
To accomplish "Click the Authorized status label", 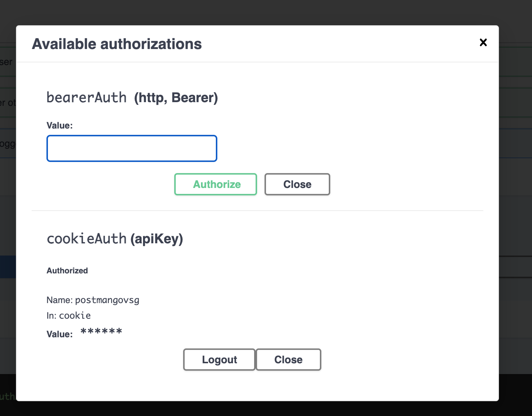I will 67,271.
